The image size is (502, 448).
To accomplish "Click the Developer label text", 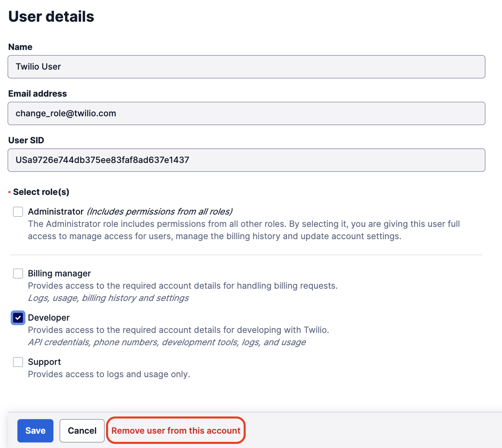I will tap(49, 318).
